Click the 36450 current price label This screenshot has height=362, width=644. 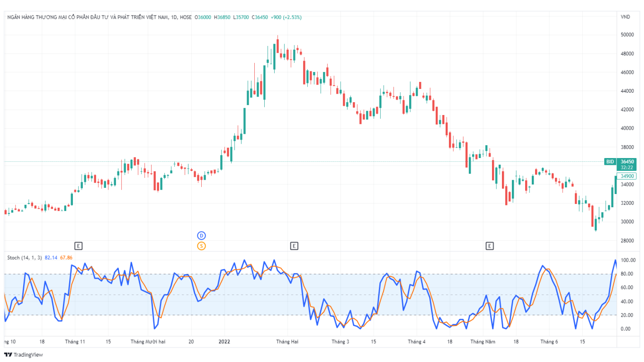tap(626, 162)
